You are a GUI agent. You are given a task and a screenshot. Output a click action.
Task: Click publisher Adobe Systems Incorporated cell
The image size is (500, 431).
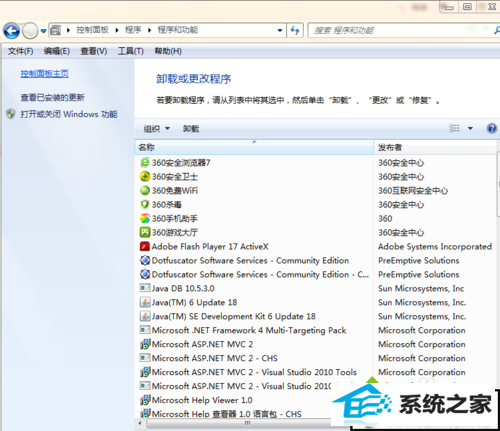435,247
